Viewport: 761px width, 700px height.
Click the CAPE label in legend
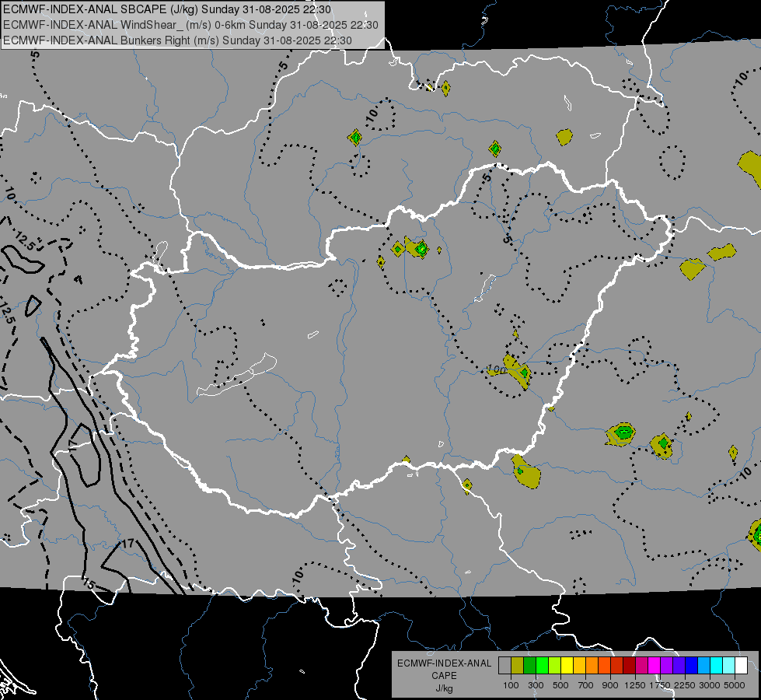(444, 676)
